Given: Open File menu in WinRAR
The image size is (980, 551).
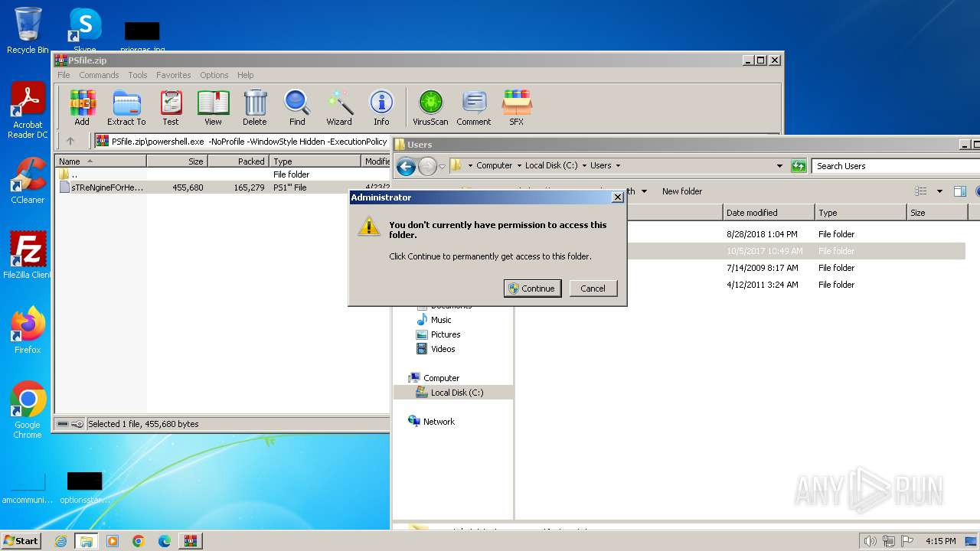Looking at the screenshot, I should (x=64, y=75).
